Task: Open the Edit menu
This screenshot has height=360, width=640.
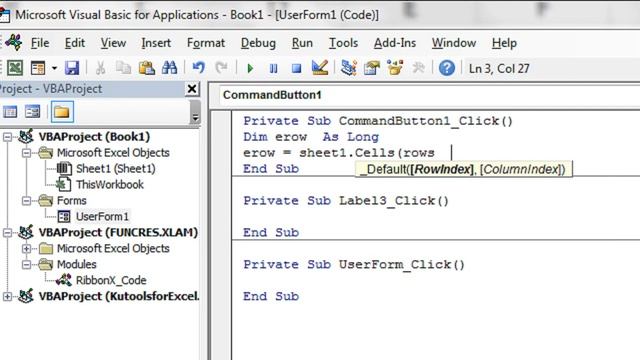Action: 75,43
